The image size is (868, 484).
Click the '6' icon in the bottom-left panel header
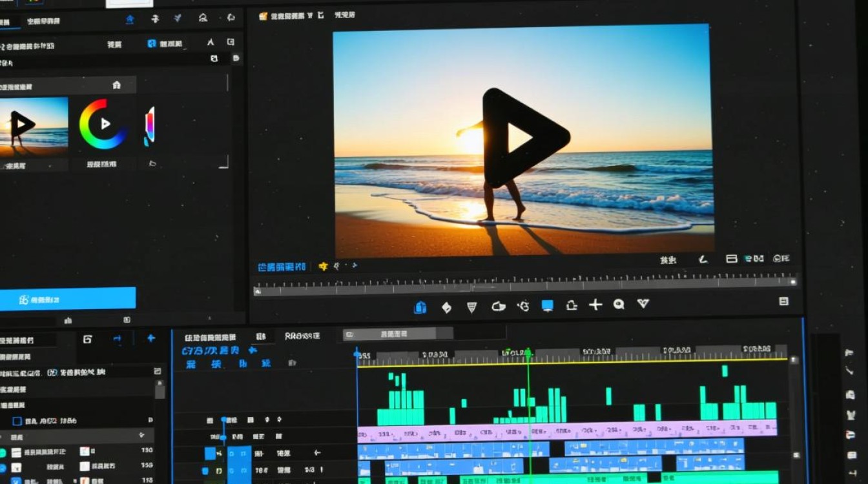88,339
